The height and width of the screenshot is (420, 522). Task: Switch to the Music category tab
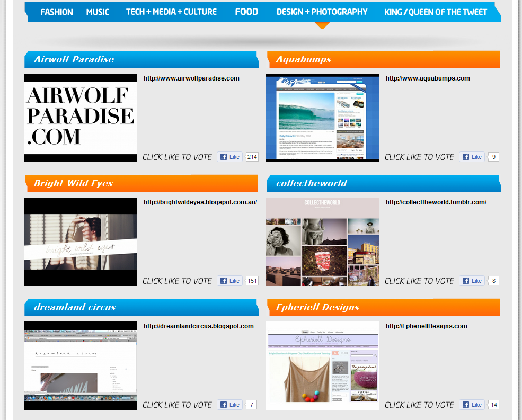tap(98, 12)
